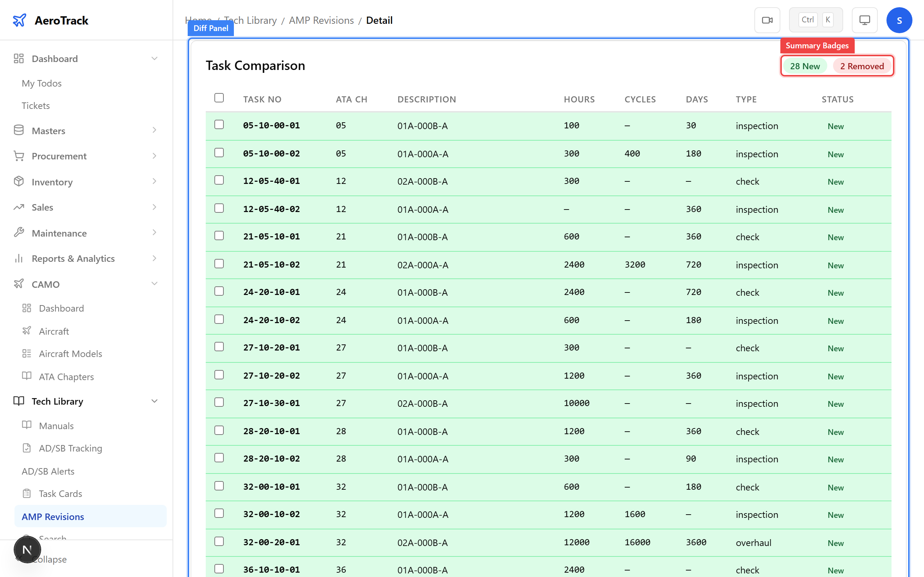Tick checkbox for task 21-05-10-02
Image resolution: width=924 pixels, height=577 pixels.
coord(219,264)
